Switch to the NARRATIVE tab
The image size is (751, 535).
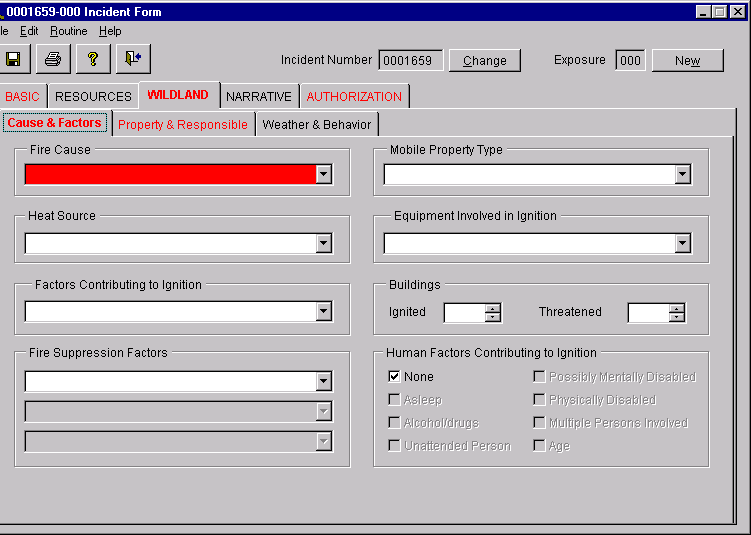click(258, 97)
